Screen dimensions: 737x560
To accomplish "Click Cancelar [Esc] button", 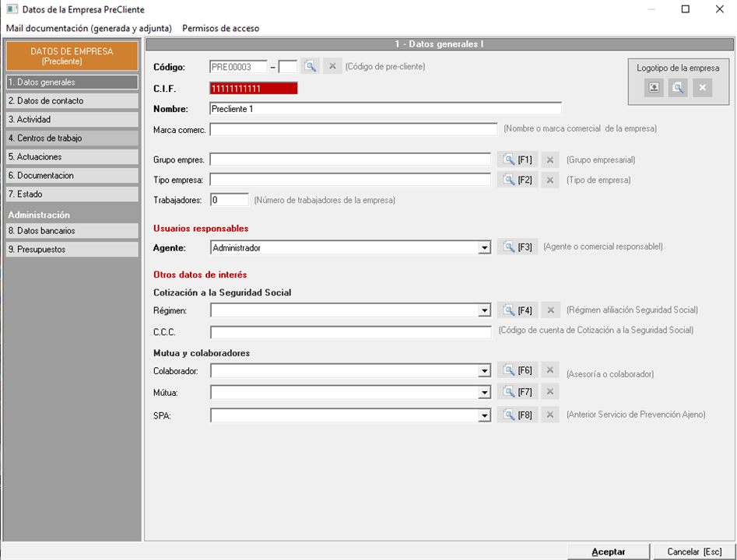I will click(694, 551).
